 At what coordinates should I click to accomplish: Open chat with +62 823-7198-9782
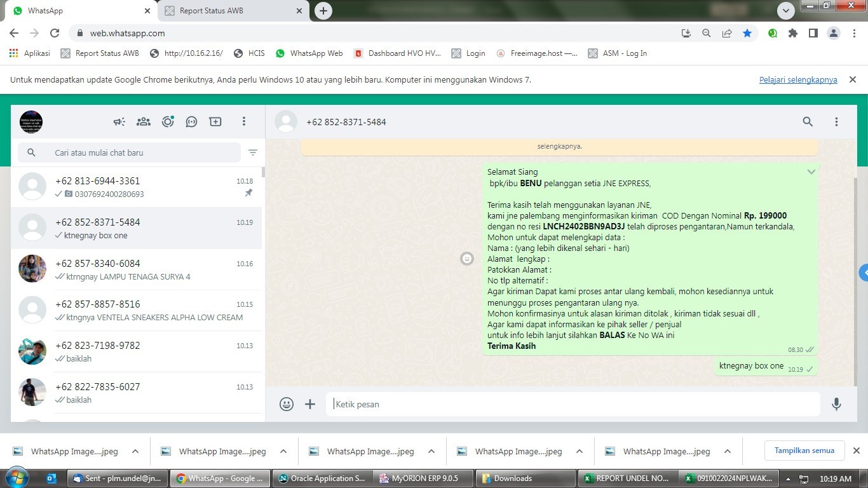137,352
